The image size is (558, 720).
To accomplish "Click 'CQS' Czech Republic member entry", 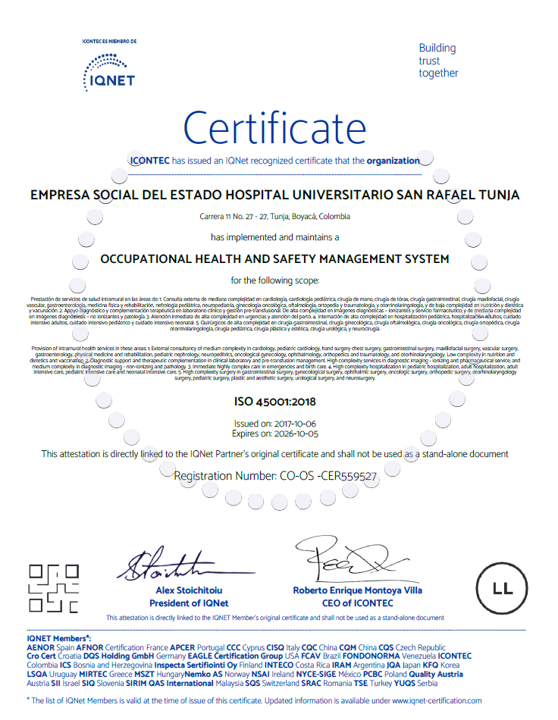I will click(412, 647).
